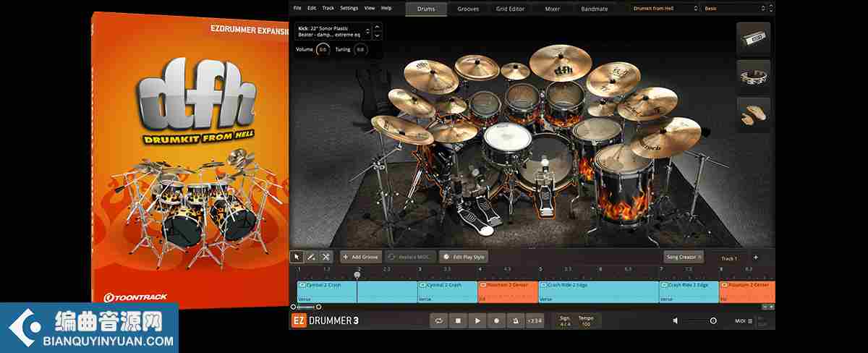The height and width of the screenshot is (353, 868).
Task: Click the cowbell percussion thumbnail
Action: (753, 39)
